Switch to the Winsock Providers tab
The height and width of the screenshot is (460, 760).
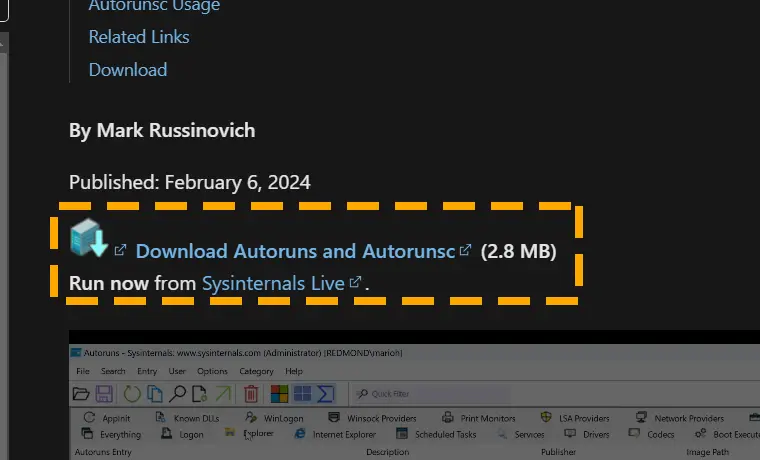click(x=372, y=418)
